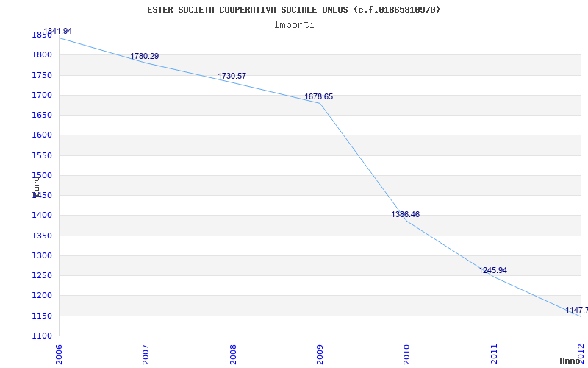Click the 'Euro' y-axis title
The image size is (588, 368).
tap(36, 187)
